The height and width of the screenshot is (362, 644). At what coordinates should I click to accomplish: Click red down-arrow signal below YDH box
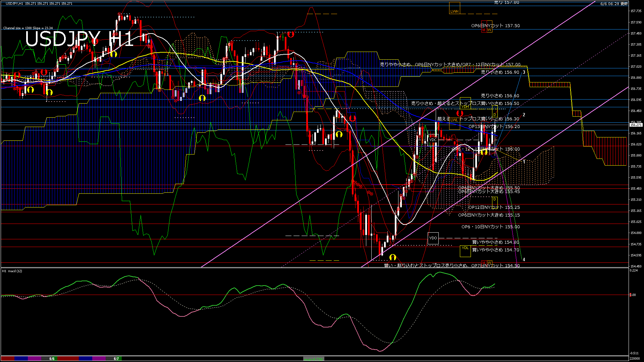pyautogui.click(x=460, y=114)
